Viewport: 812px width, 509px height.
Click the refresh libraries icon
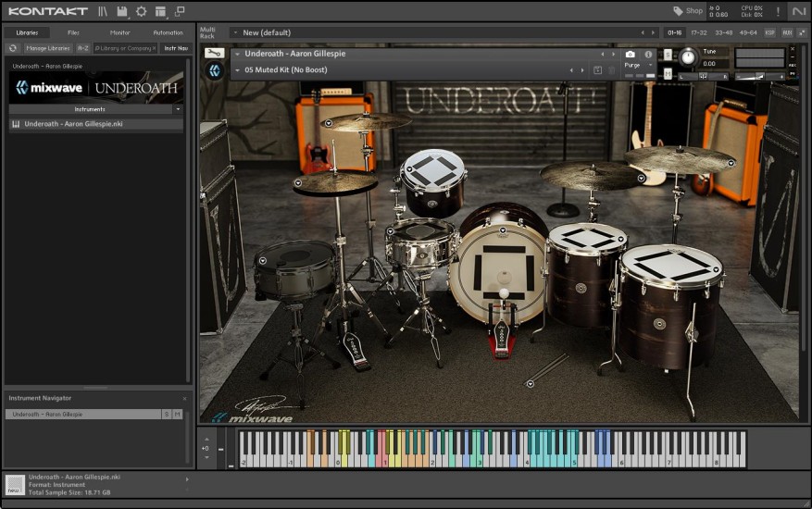13,48
